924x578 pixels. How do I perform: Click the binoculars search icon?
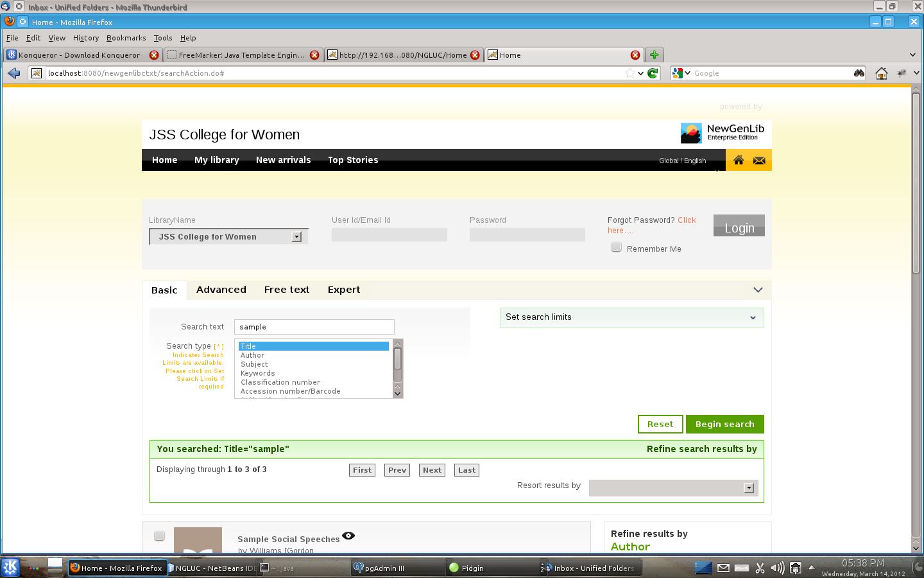(x=859, y=73)
